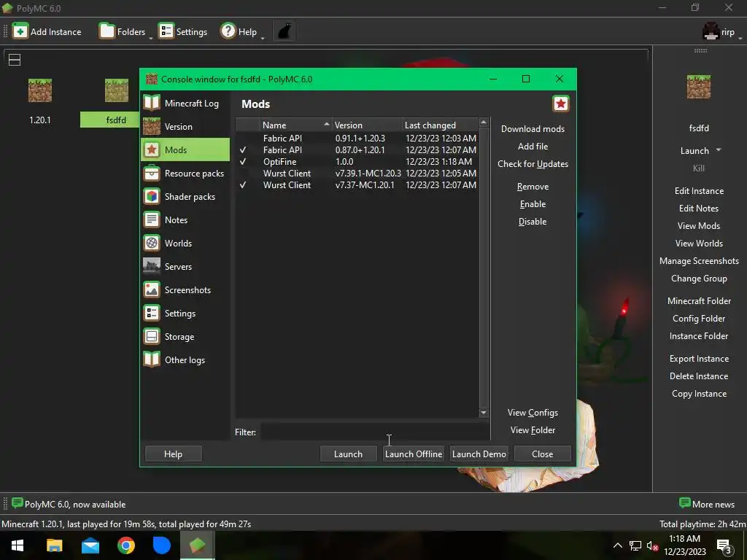The width and height of the screenshot is (747, 560).
Task: Click Add file
Action: click(533, 146)
